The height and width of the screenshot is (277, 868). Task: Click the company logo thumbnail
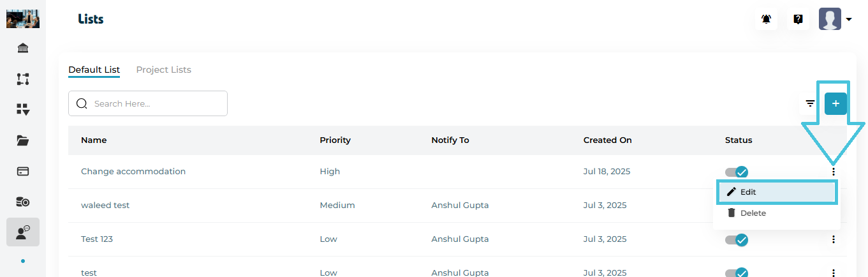click(x=23, y=19)
